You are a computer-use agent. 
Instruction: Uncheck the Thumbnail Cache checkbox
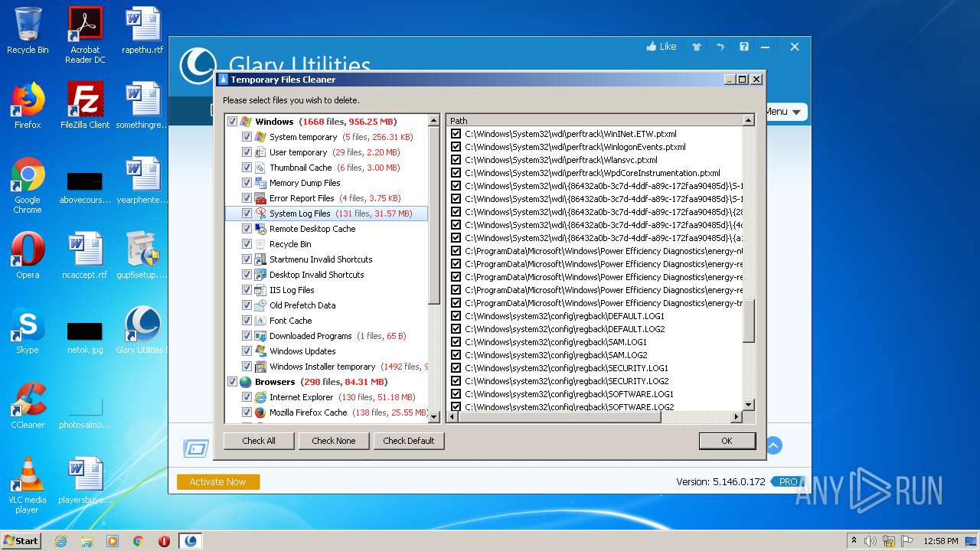coord(247,168)
